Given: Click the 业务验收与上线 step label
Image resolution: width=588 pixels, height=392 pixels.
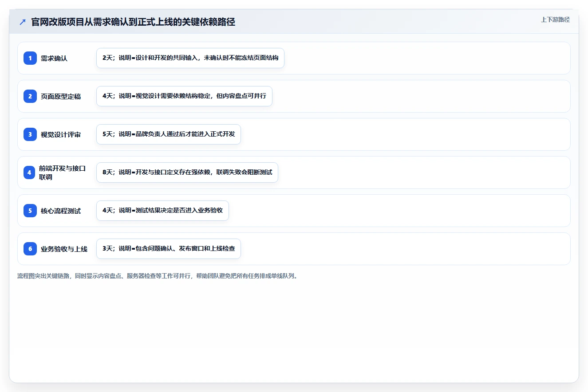Looking at the screenshot, I should pos(64,249).
